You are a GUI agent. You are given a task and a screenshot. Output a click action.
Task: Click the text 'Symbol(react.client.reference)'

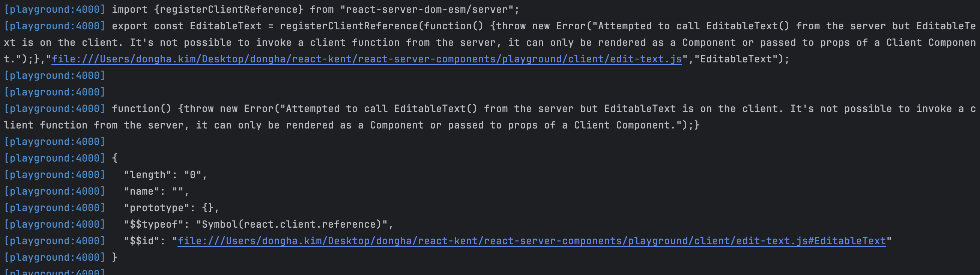pos(291,224)
